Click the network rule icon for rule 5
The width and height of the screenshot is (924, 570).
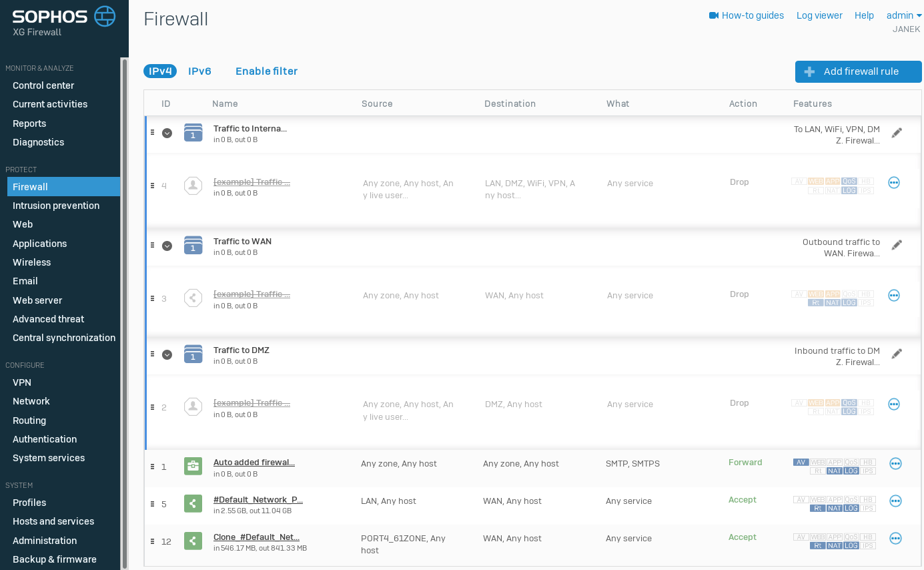193,503
